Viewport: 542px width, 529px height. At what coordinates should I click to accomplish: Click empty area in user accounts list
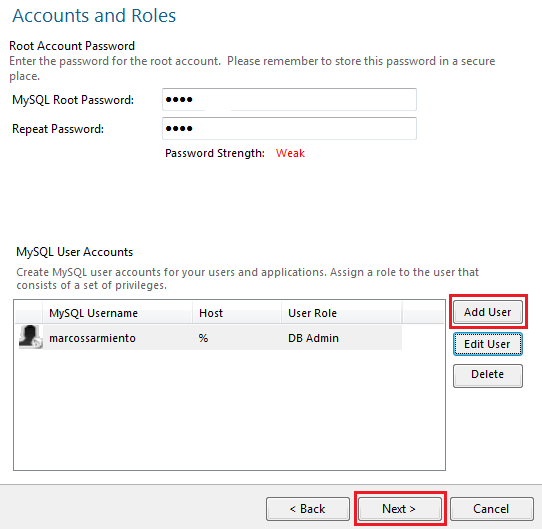pos(229,410)
